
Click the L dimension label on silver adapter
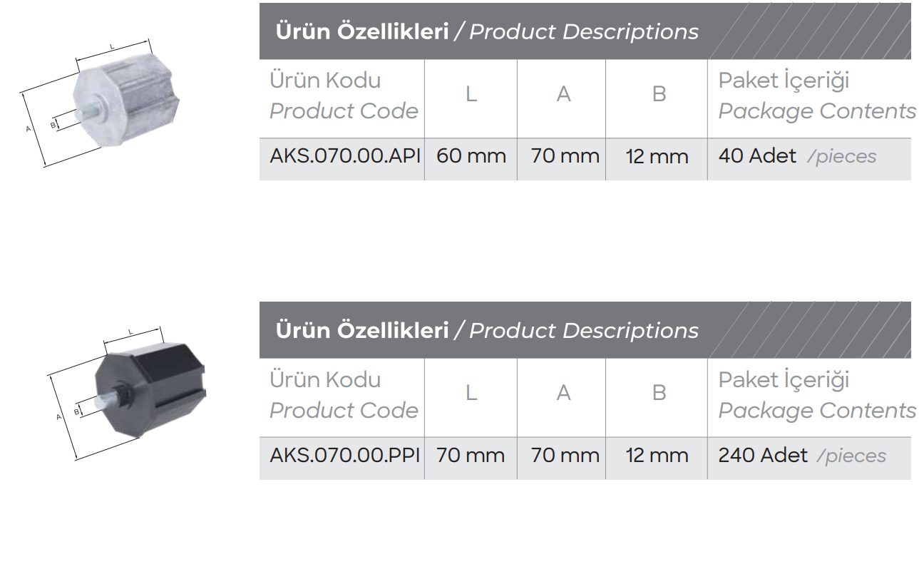(112, 46)
